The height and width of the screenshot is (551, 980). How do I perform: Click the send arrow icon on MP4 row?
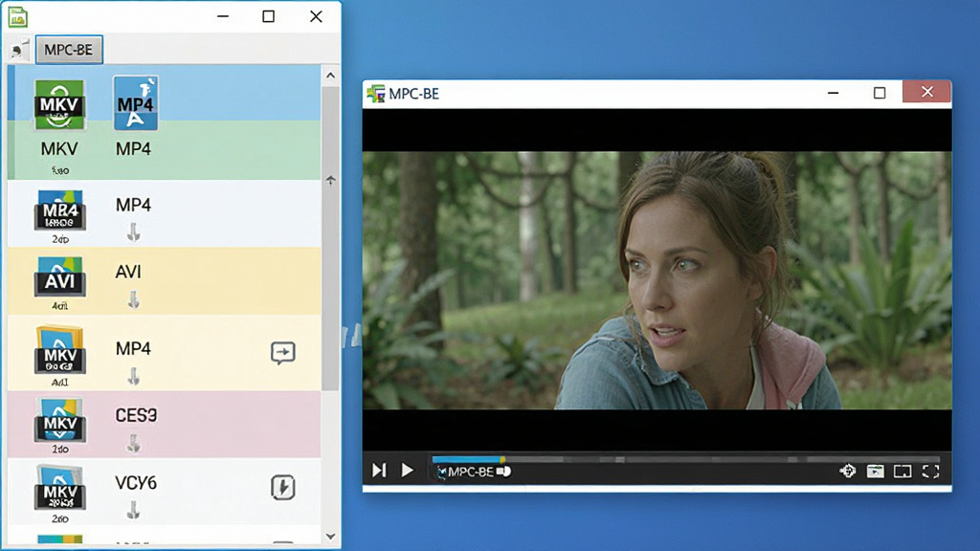[x=283, y=352]
